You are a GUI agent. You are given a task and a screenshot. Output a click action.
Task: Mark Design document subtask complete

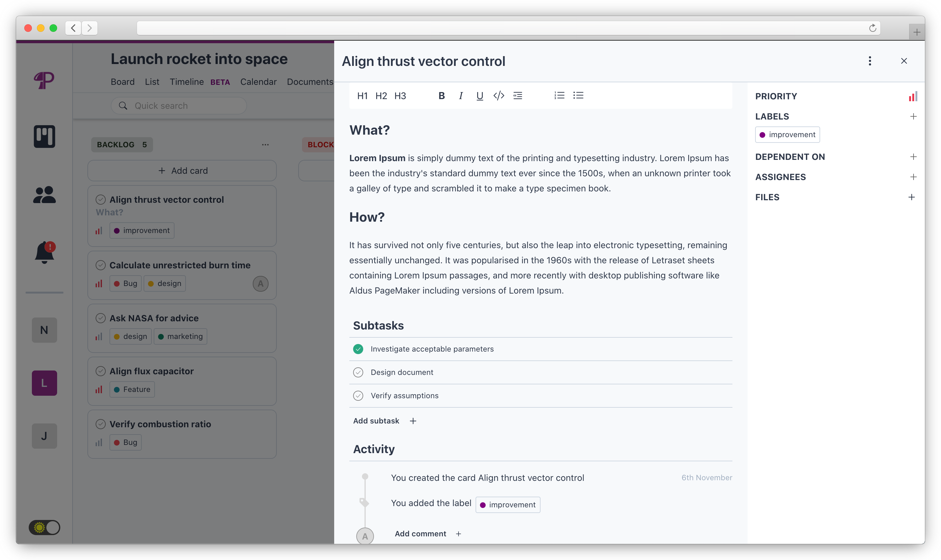pyautogui.click(x=358, y=372)
